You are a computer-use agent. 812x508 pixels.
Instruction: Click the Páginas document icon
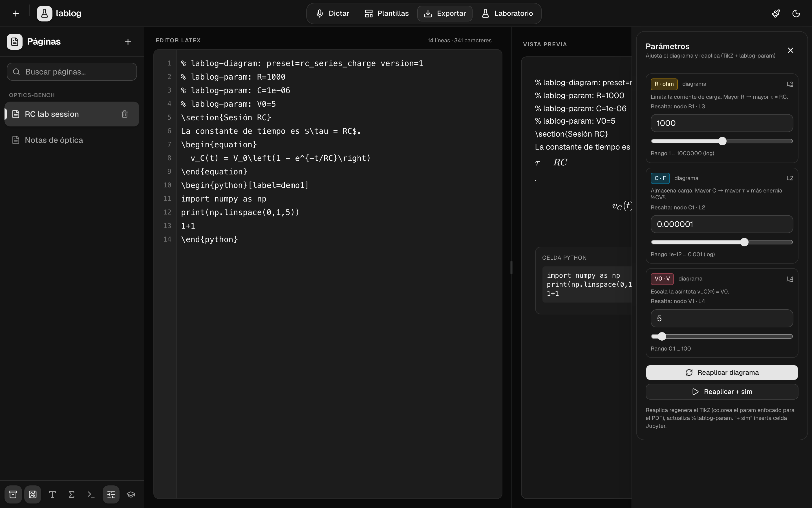pos(14,42)
